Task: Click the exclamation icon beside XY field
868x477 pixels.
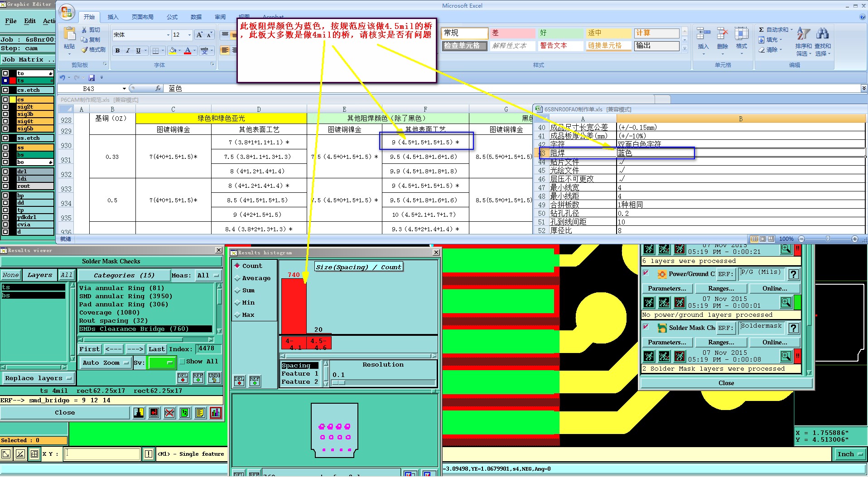Action: click(x=149, y=454)
